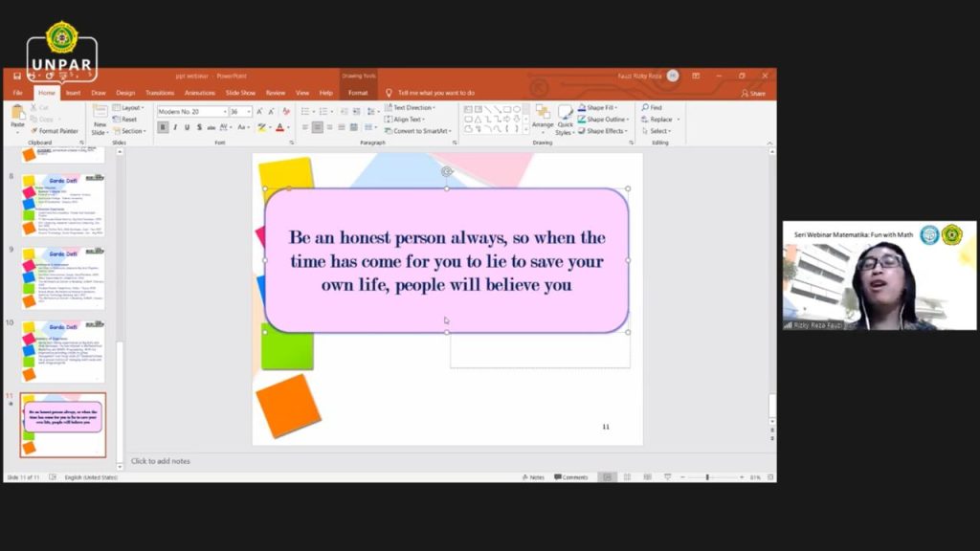Screen dimensions: 980x551
Task: Add a New Slide from the ribbon
Action: (x=100, y=120)
